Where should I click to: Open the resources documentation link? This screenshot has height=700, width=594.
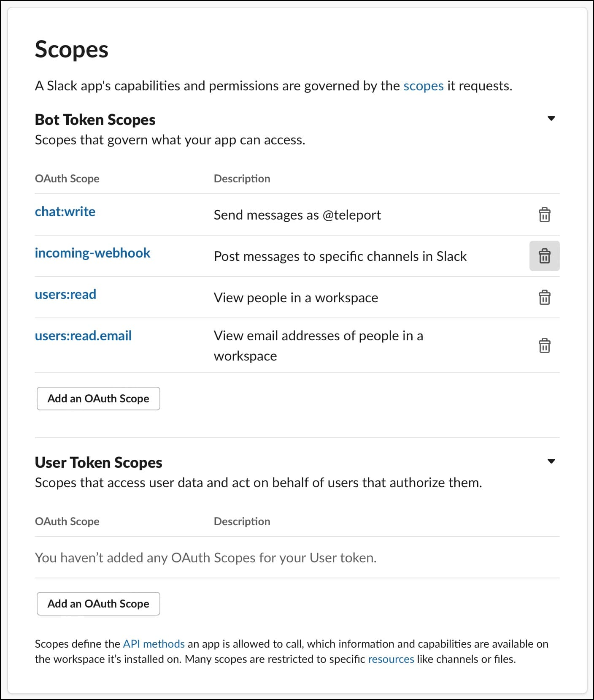tap(391, 659)
